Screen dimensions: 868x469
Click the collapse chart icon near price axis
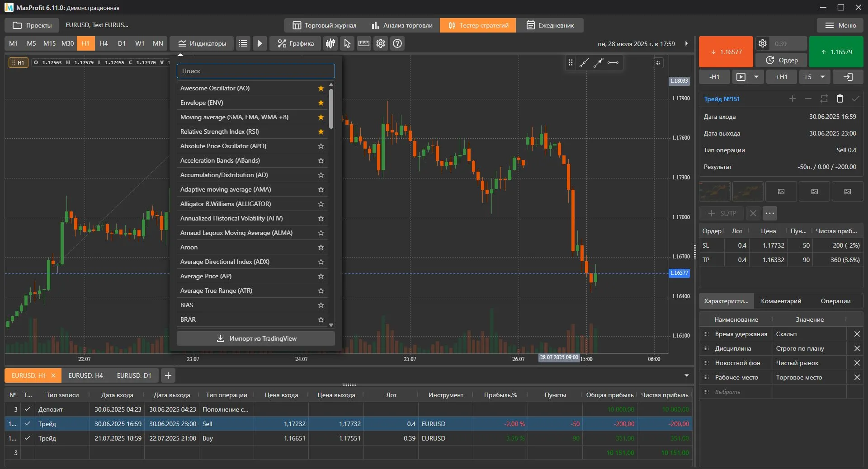659,63
